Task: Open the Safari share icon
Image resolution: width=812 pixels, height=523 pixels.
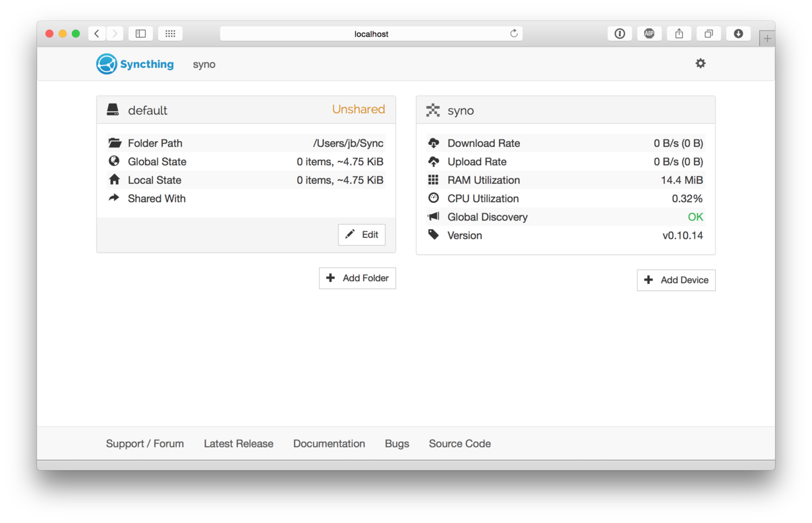Action: pyautogui.click(x=679, y=34)
